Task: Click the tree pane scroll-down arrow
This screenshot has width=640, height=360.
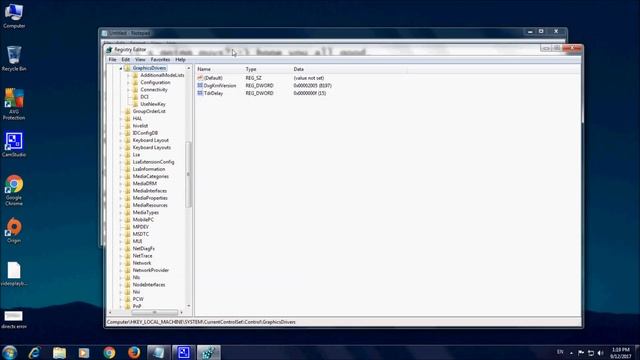Action: 188,306
